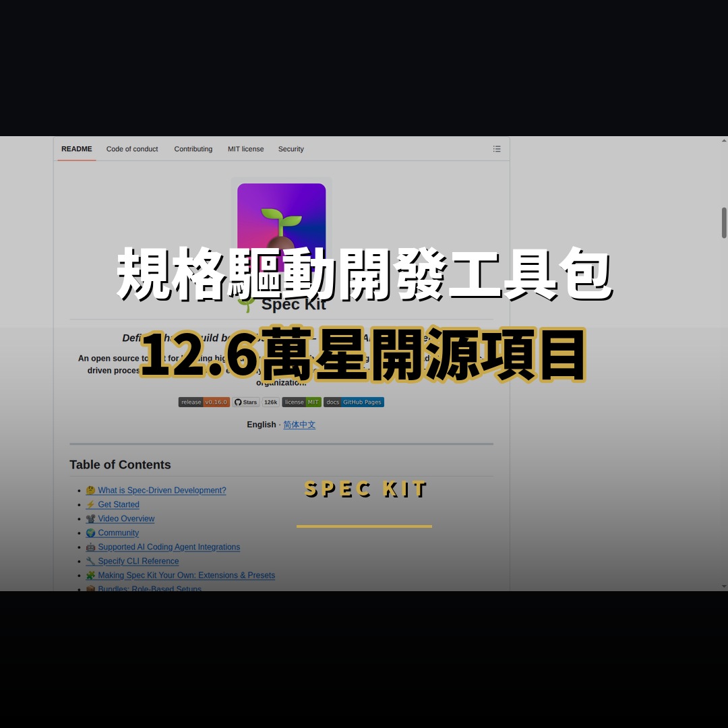The height and width of the screenshot is (728, 728).
Task: Jump to the Get Started section
Action: (113, 505)
